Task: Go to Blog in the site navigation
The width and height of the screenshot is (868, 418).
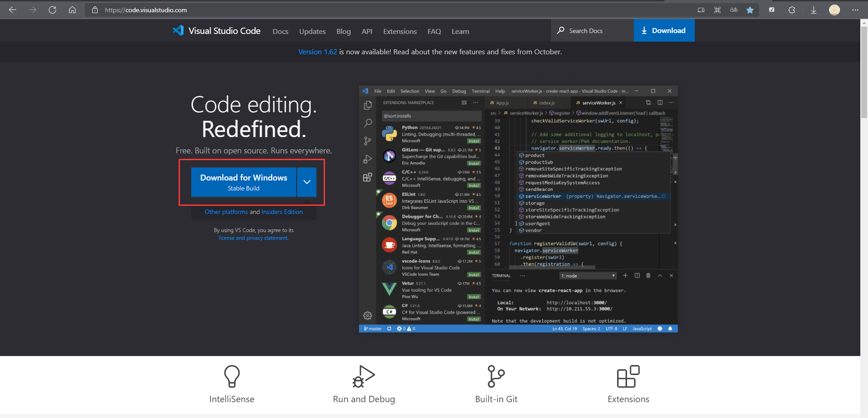Action: tap(344, 31)
